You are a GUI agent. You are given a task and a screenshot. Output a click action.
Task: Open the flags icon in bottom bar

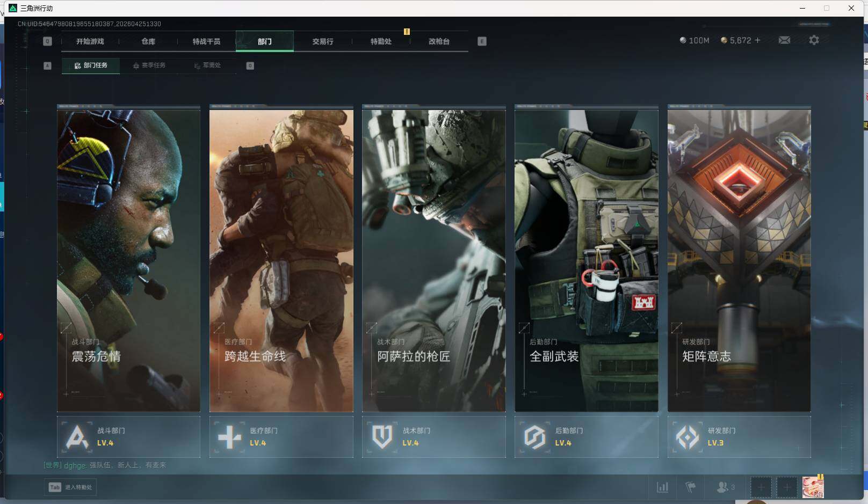click(x=691, y=487)
